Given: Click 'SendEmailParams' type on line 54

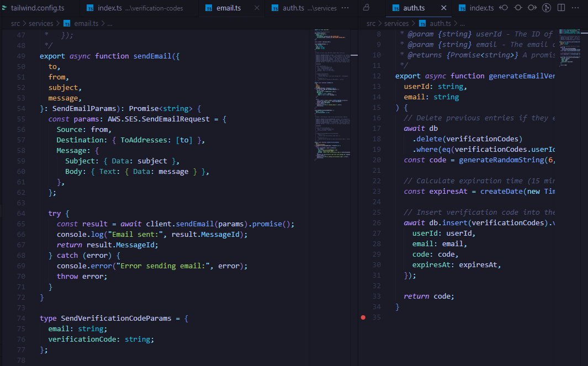Looking at the screenshot, I should coord(84,108).
